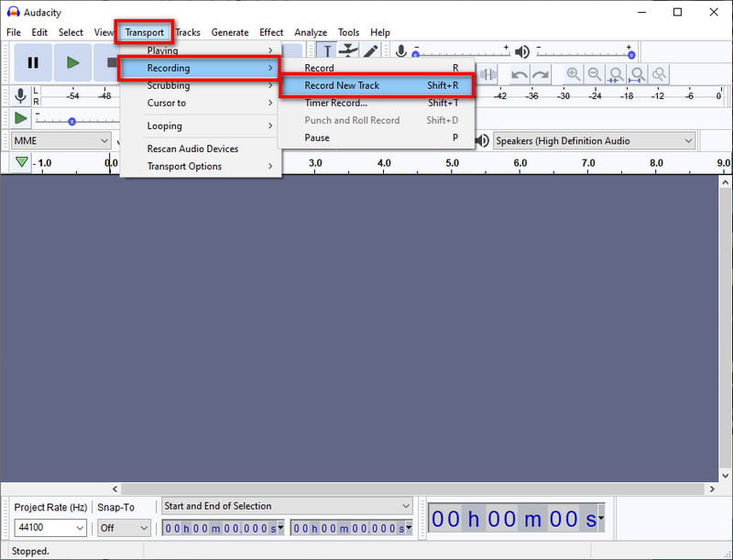Click the Audacity logo in title bar
Viewport: 733px width, 560px height.
[13, 12]
